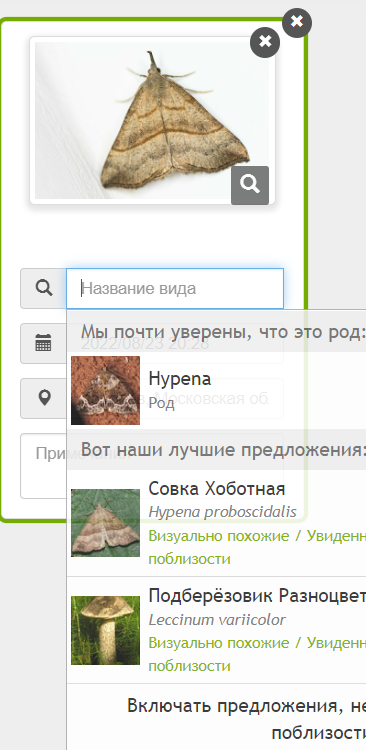Focus the Название вида input field
Viewport: 366px width, 750px height.
[x=175, y=288]
